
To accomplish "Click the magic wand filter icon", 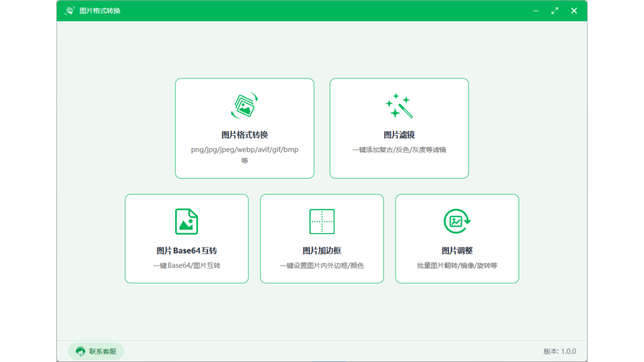I will [399, 106].
